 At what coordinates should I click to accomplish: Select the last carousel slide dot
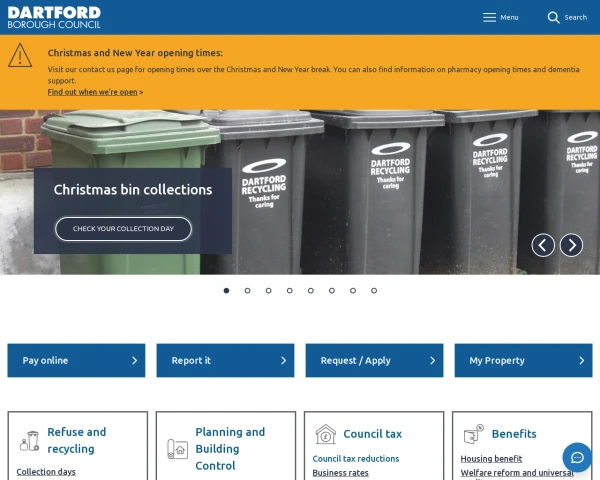coord(374,290)
